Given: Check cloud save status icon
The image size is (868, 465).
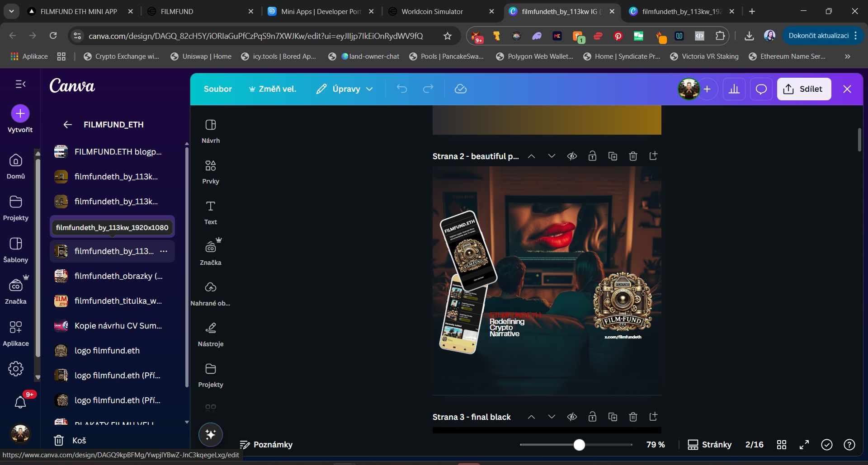Looking at the screenshot, I should pos(461,89).
